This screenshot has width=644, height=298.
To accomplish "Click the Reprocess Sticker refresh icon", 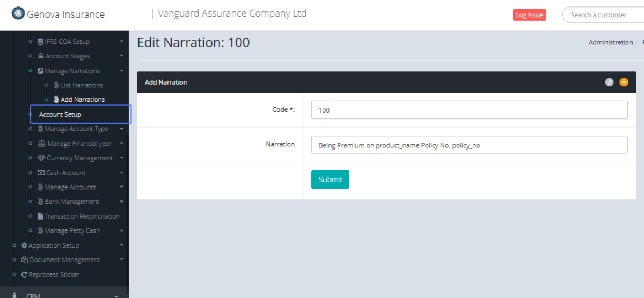I will tap(24, 274).
